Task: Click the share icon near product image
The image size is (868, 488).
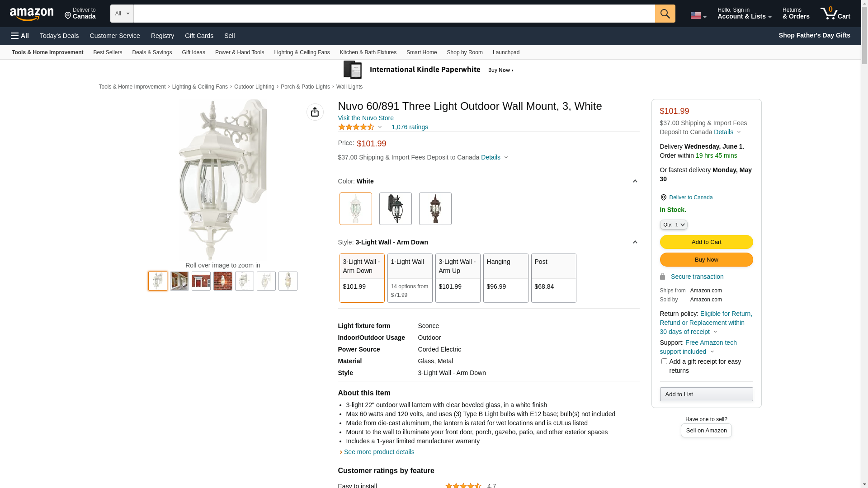Action: [x=315, y=112]
